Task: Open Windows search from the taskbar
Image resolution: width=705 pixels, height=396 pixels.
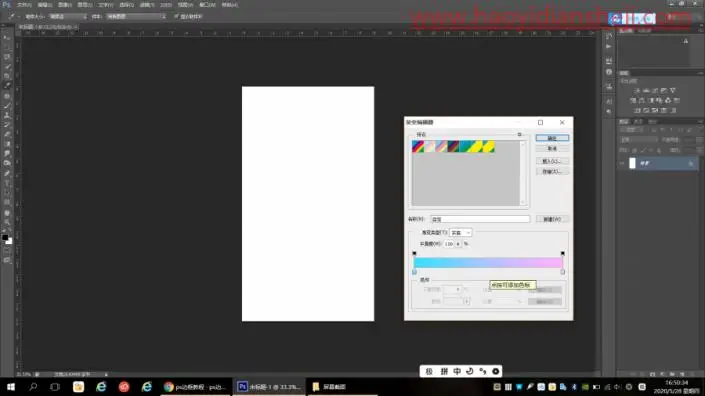Action: [33, 387]
